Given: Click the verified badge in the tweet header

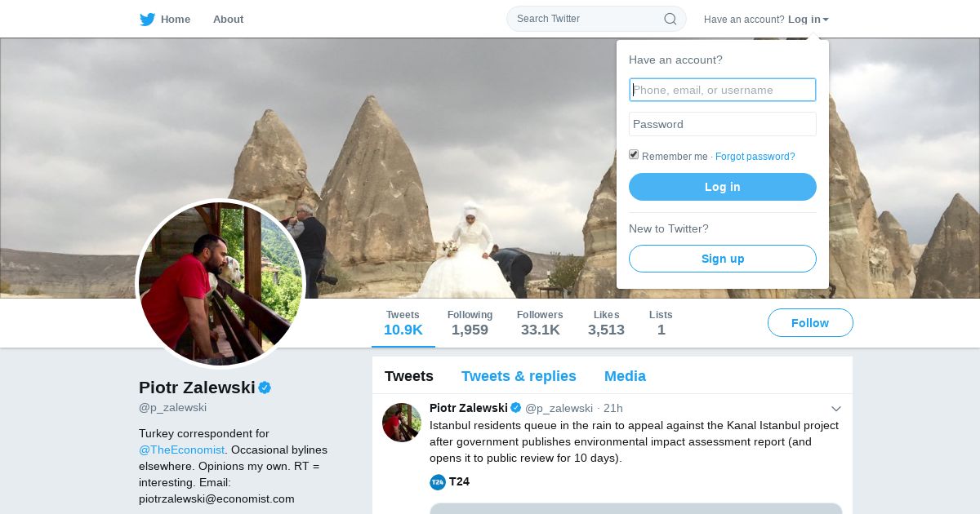Looking at the screenshot, I should pyautogui.click(x=516, y=408).
